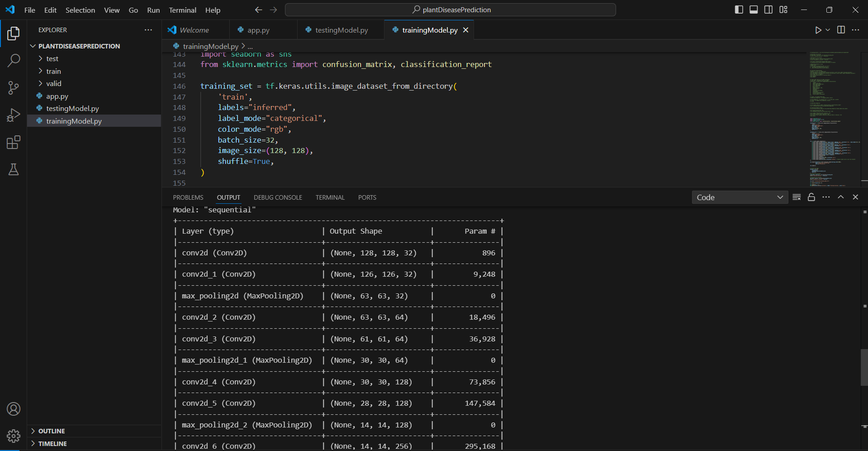Screen dimensions: 868x451
Task: Open the Code output channel dropdown
Action: [x=739, y=197]
